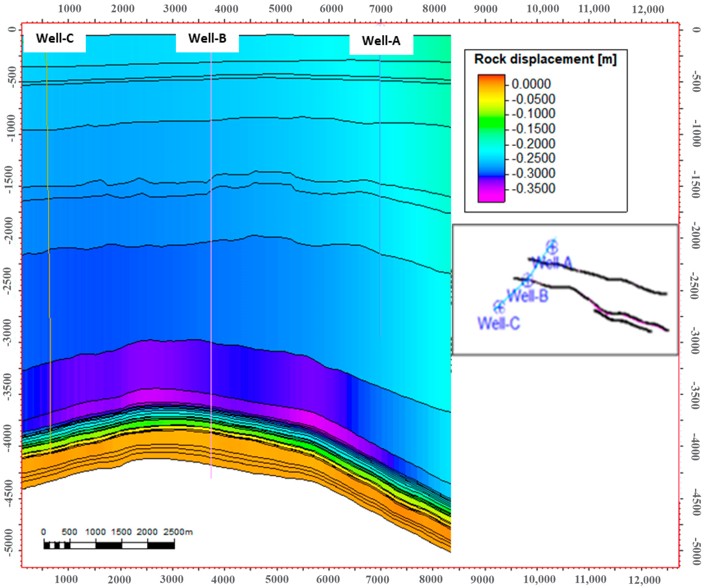Click the Well-B label box
This screenshot has height=588, width=705.
pos(207,39)
